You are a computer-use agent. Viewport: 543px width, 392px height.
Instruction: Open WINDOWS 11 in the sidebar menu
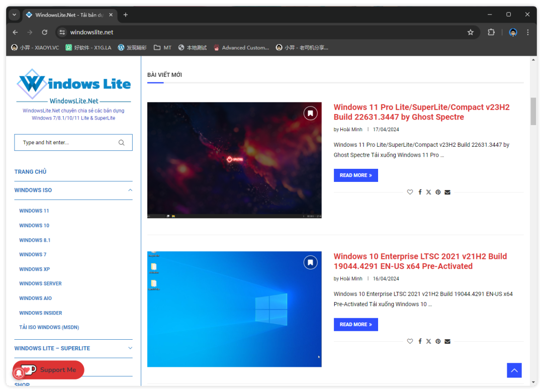coord(34,211)
